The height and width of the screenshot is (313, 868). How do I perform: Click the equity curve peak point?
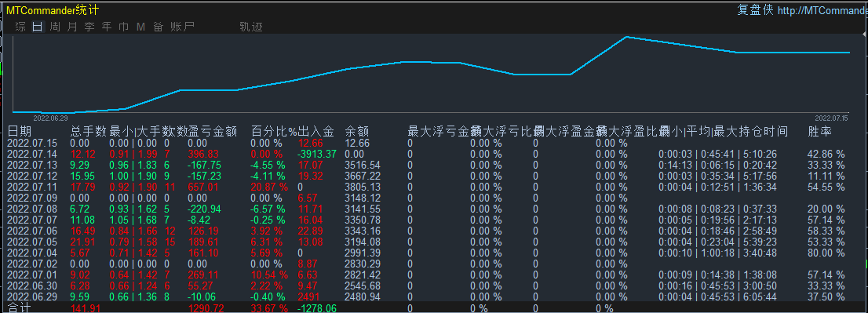[626, 37]
